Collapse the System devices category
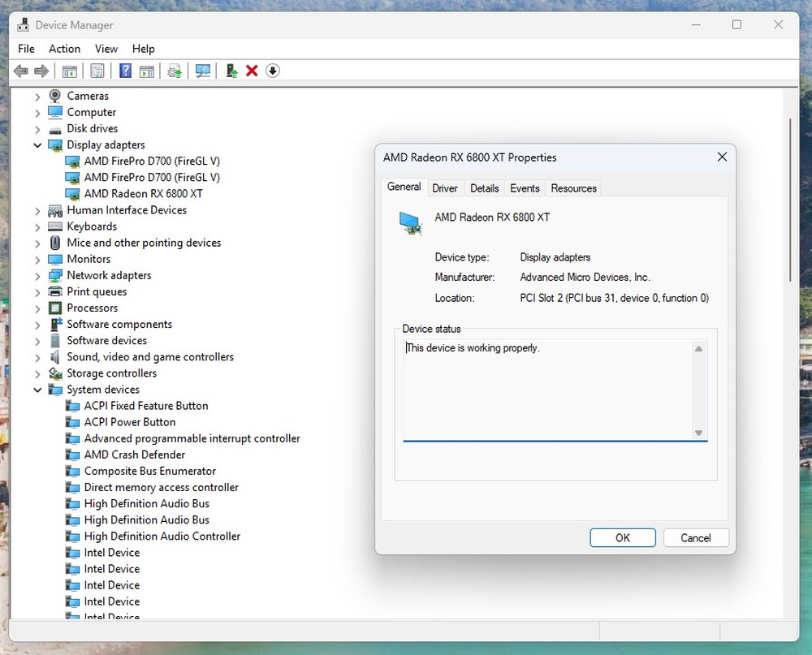The image size is (812, 655). pos(37,390)
